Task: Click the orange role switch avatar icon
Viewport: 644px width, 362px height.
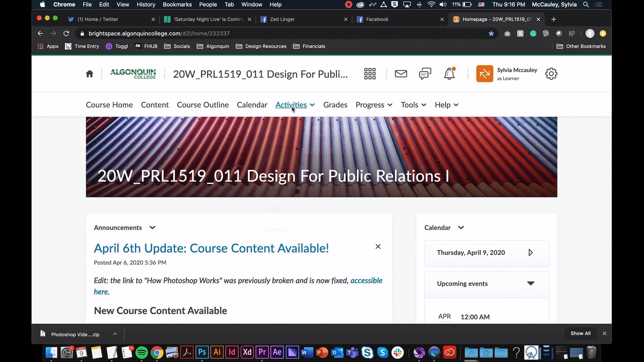Action: tap(485, 74)
